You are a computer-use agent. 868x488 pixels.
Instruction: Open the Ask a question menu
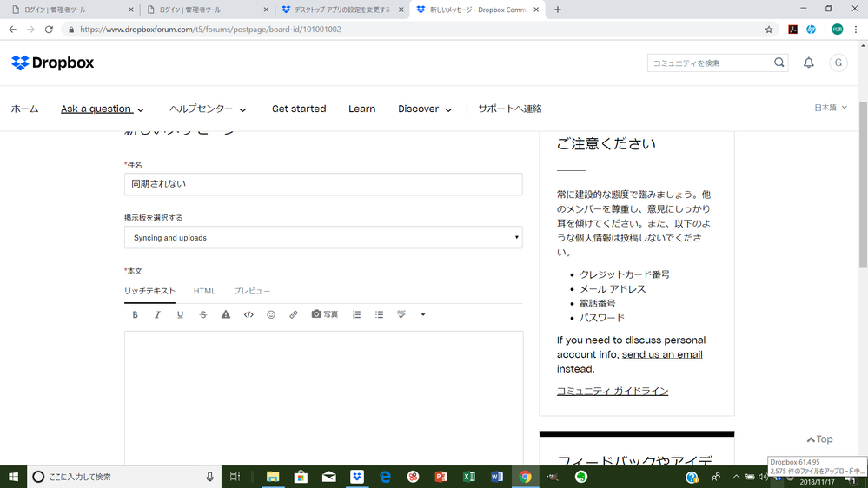(103, 109)
